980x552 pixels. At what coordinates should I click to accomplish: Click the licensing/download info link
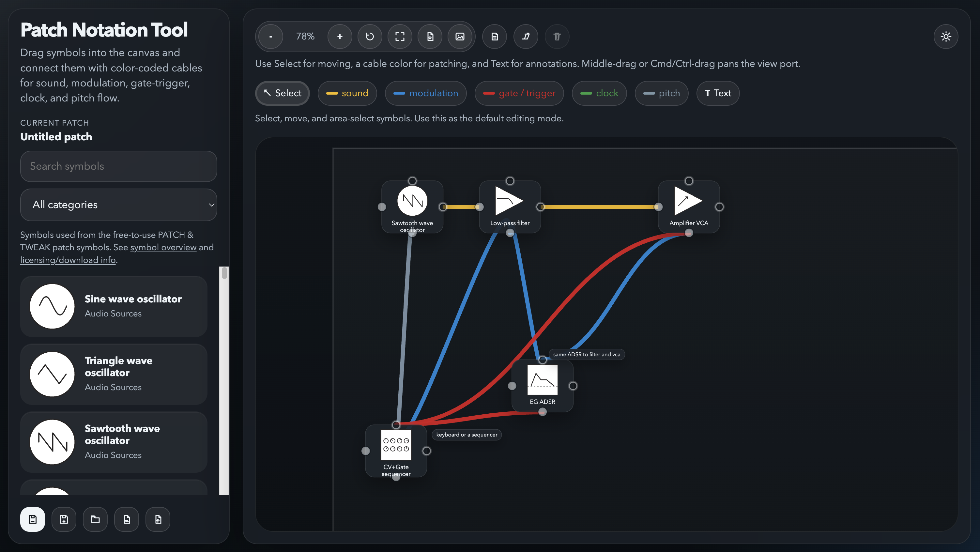point(68,260)
